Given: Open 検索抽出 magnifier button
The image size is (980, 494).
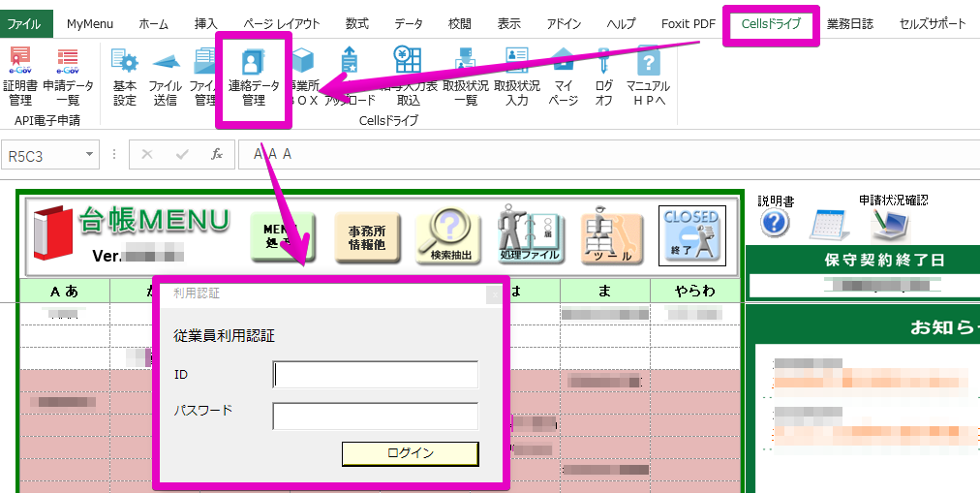Looking at the screenshot, I should pyautogui.click(x=448, y=236).
